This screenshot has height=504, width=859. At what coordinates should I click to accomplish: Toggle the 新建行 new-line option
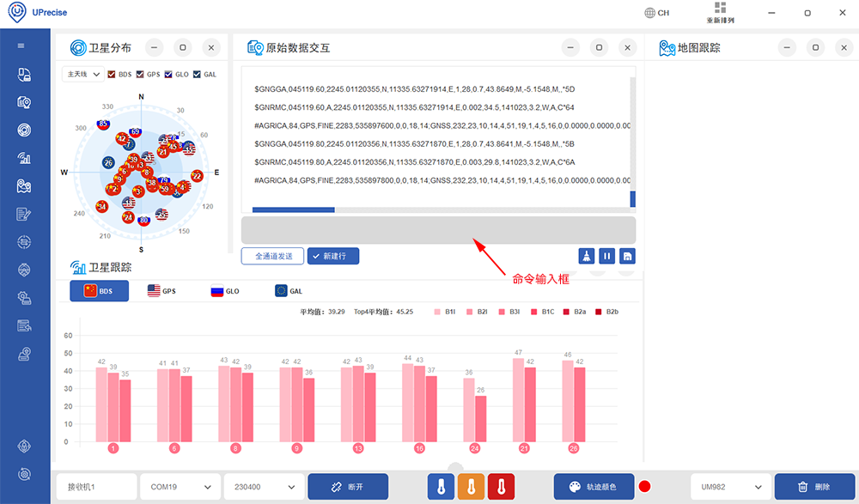tap(333, 256)
